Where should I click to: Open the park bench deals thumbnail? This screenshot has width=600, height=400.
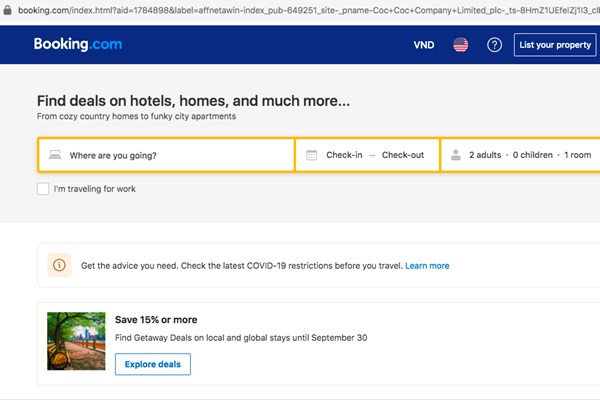(x=76, y=341)
